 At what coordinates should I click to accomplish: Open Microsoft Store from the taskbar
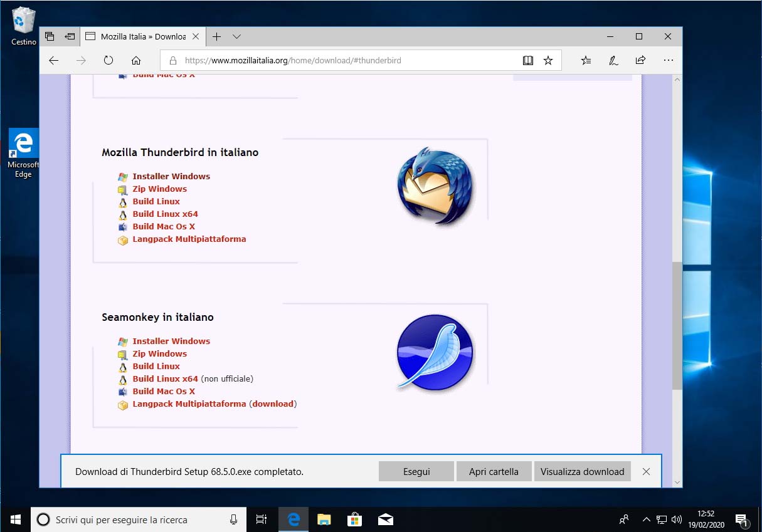pyautogui.click(x=355, y=519)
